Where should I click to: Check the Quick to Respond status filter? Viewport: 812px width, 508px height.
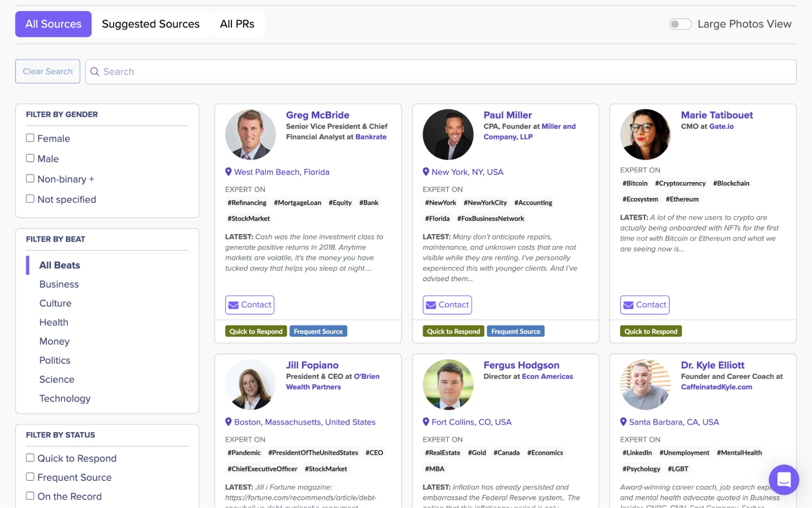point(30,458)
